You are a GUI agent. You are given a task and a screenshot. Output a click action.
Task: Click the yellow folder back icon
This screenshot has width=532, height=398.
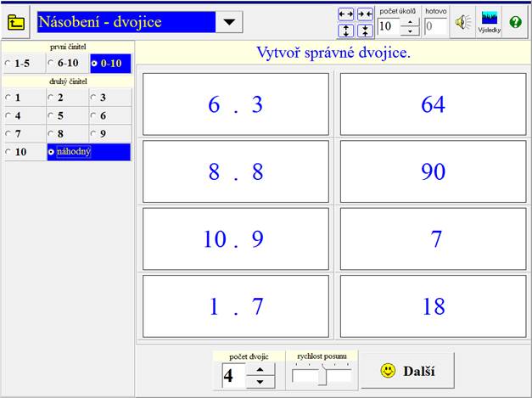(x=15, y=22)
